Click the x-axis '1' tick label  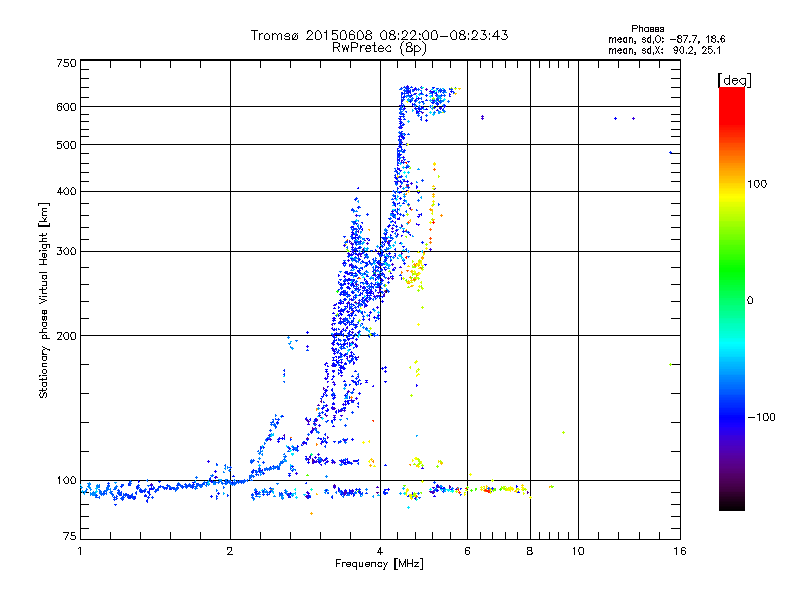(x=80, y=551)
